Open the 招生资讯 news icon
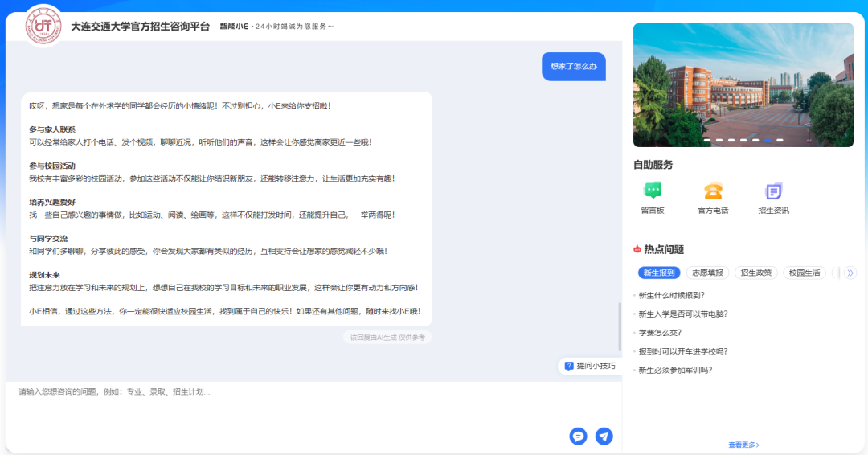This screenshot has width=868, height=455. pyautogui.click(x=773, y=191)
